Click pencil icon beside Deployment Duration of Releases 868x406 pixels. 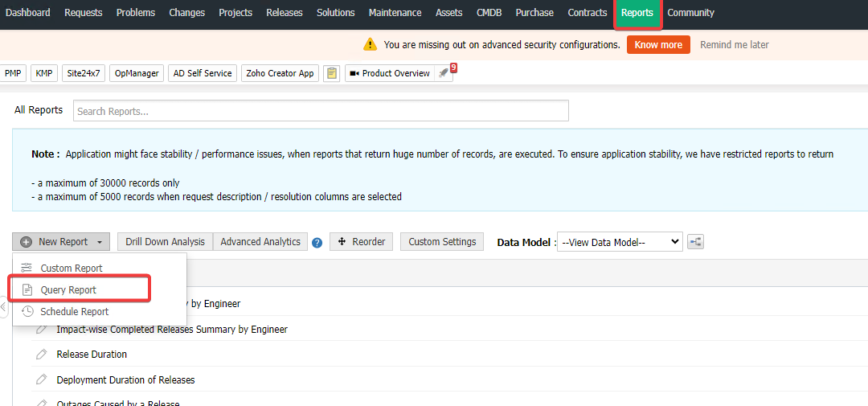tap(41, 380)
